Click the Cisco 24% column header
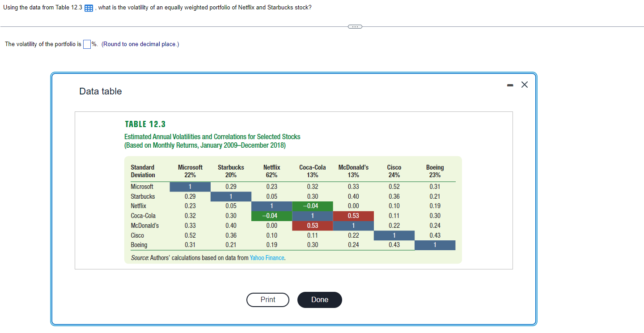This screenshot has width=644, height=333. [x=394, y=171]
